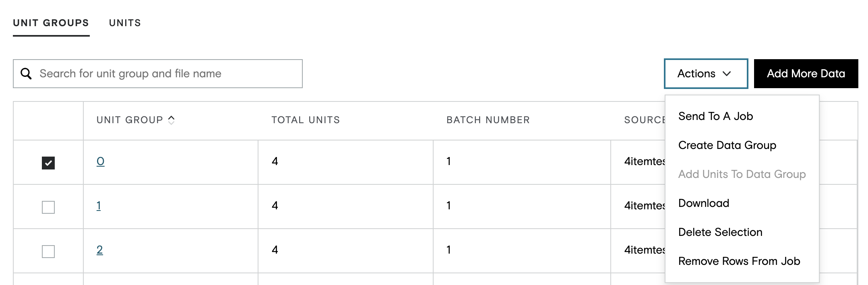
Task: Open unit group 0 link
Action: (x=101, y=161)
